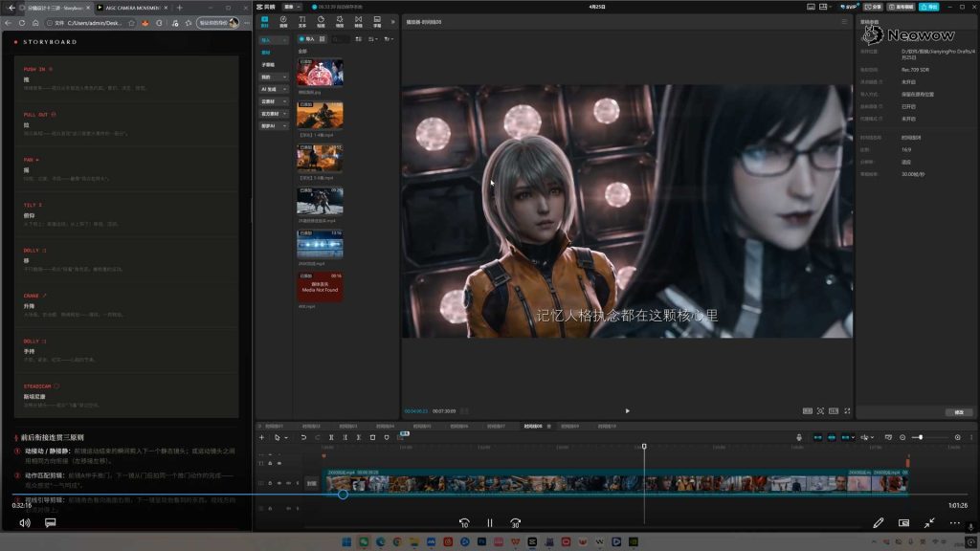Click the add (plus) icon in the timeline toolbar
The width and height of the screenshot is (980, 551).
[x=262, y=437]
